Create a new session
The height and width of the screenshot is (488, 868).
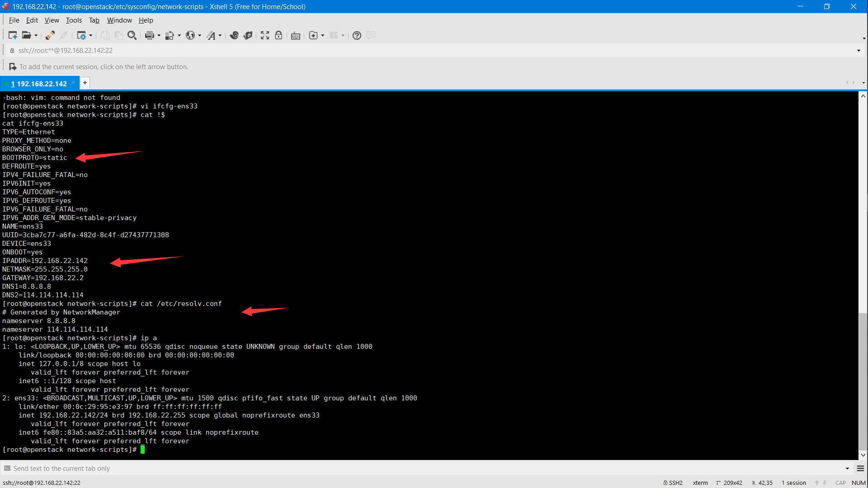pyautogui.click(x=12, y=35)
